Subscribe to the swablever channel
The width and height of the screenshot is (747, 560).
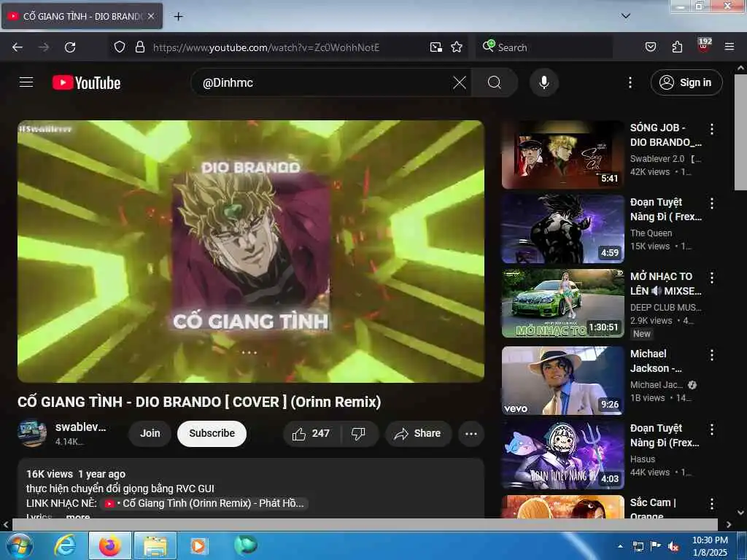(x=212, y=433)
